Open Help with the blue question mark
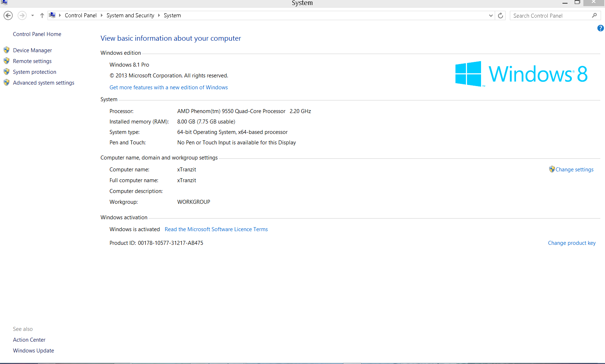Viewport: 605px width, 364px height. pos(600,28)
